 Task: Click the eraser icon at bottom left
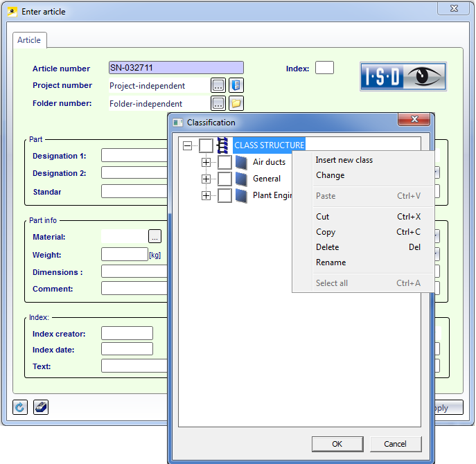point(41,407)
